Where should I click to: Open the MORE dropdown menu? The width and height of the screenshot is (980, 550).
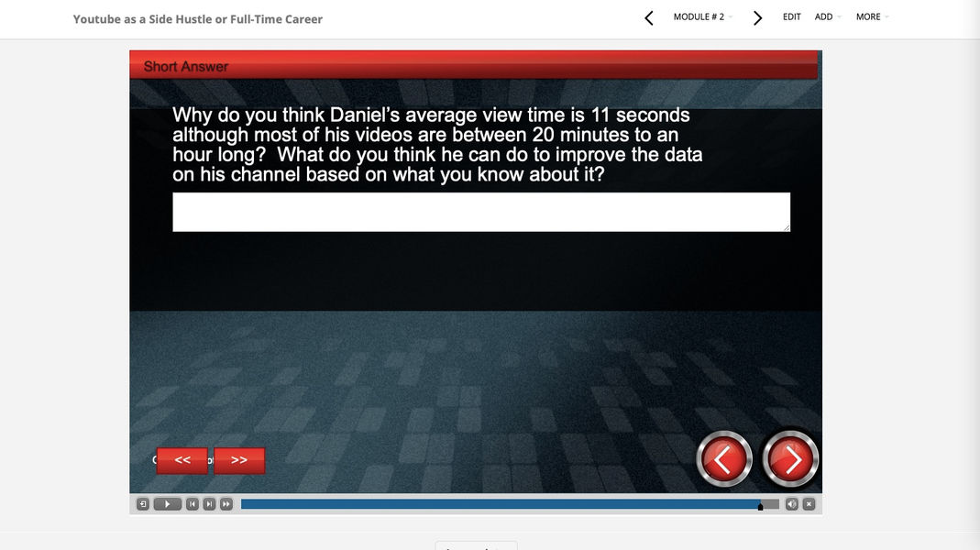872,16
